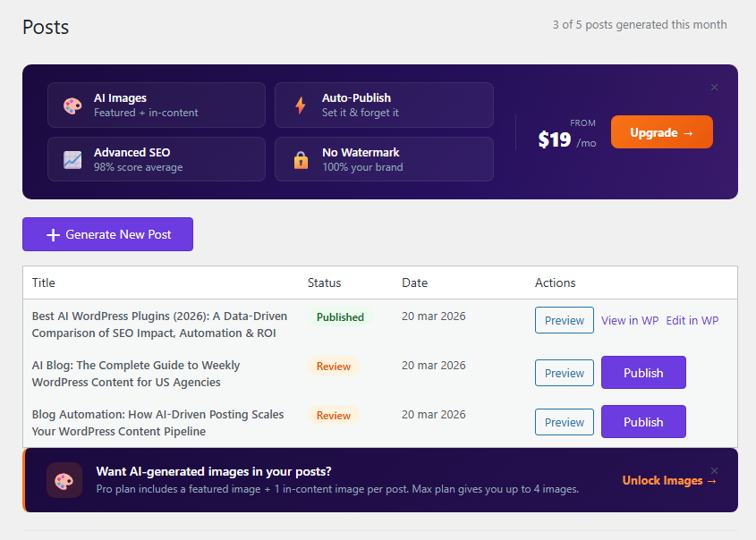This screenshot has width=756, height=540.
Task: Click the plus icon on Generate New Post
Action: tap(52, 234)
